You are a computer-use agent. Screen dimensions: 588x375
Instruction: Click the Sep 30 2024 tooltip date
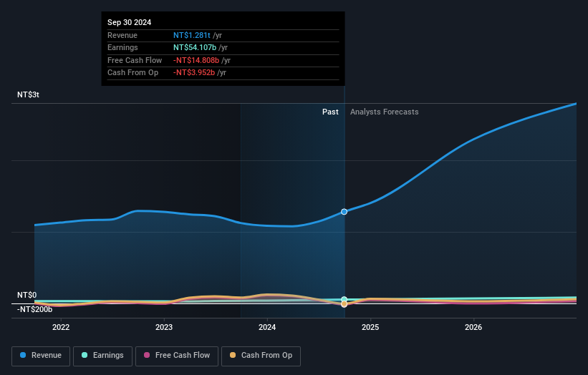pos(130,22)
